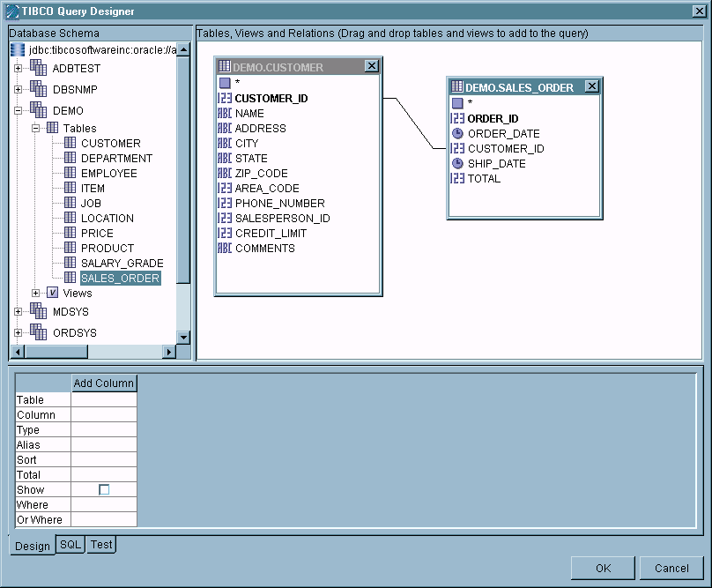Expand the Views node
Screen dimensions: 712x588
point(35,293)
